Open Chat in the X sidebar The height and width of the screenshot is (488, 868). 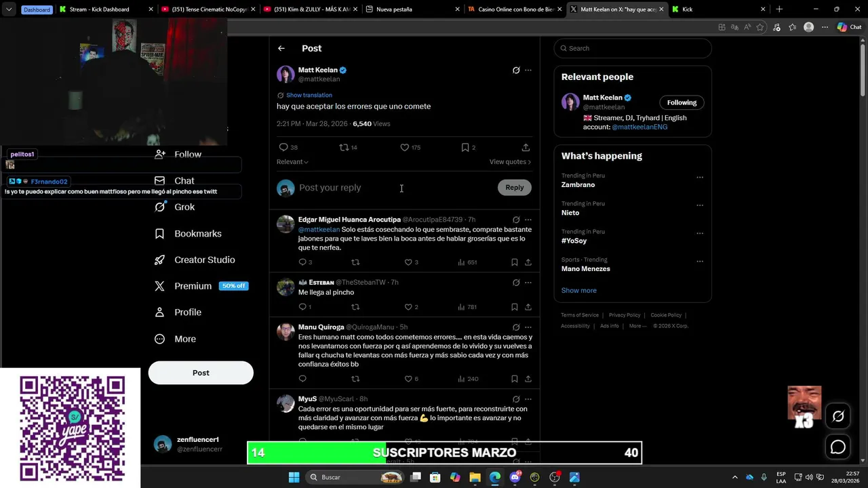pyautogui.click(x=175, y=181)
